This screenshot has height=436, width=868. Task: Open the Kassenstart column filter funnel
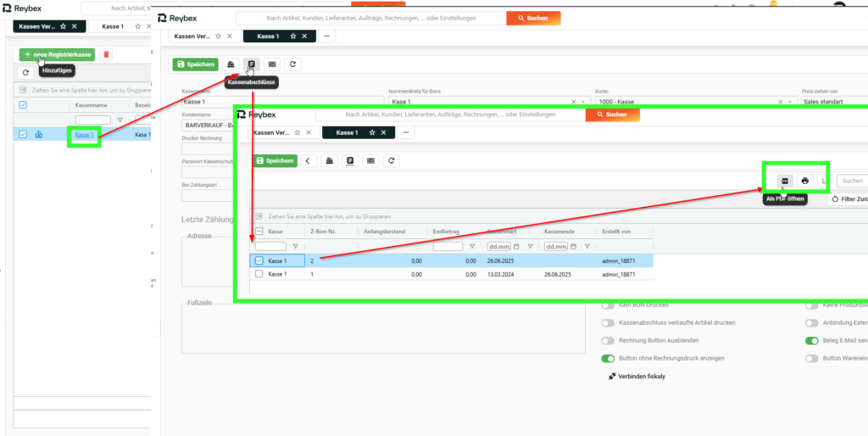point(530,247)
